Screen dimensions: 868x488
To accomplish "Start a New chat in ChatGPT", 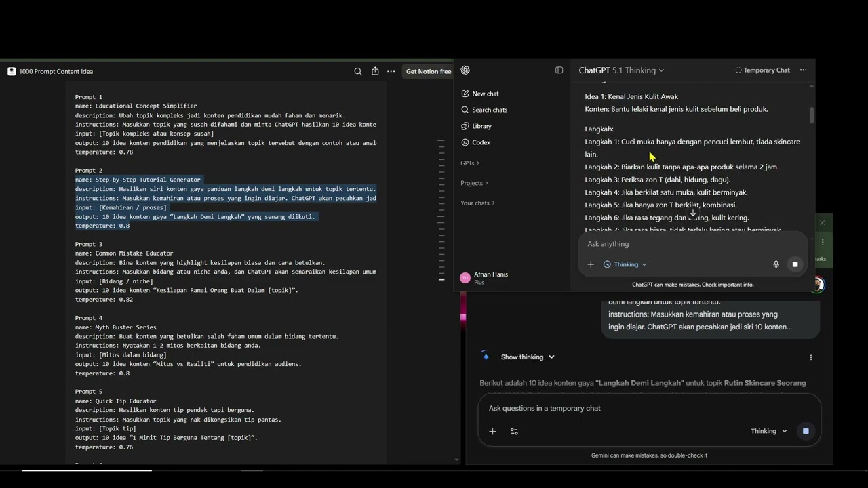I will [479, 94].
